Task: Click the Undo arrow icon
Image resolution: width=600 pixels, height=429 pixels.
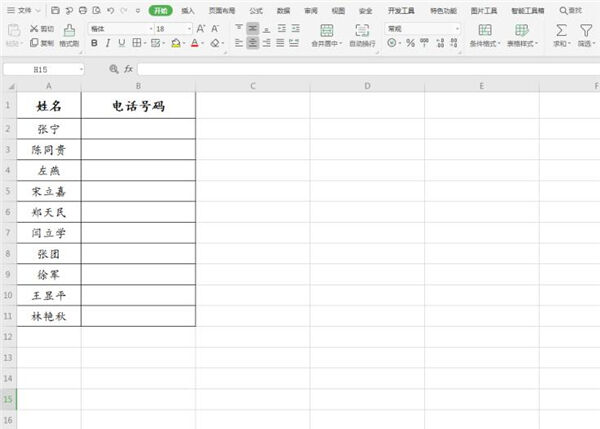Action: pos(110,10)
